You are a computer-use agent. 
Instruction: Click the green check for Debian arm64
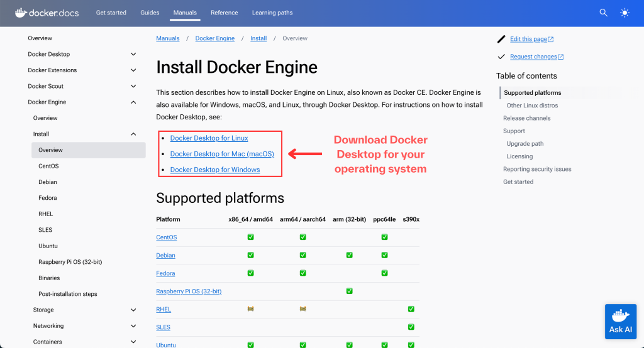coord(303,255)
